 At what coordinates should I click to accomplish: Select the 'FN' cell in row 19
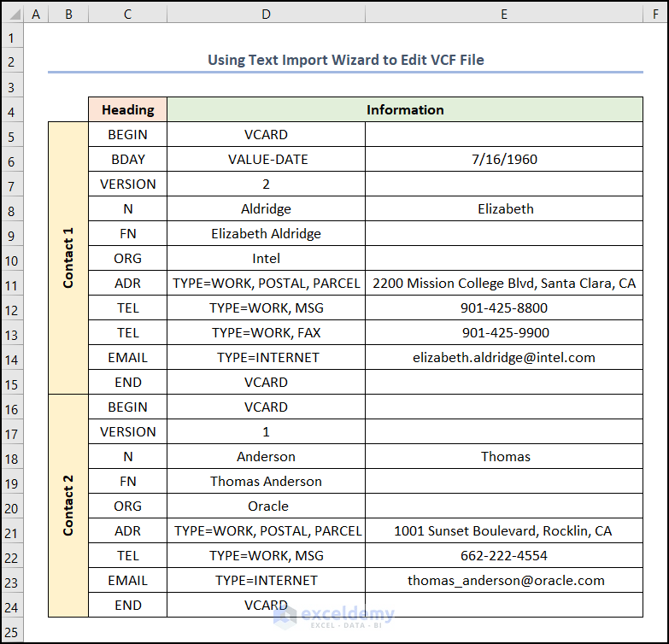click(x=127, y=482)
